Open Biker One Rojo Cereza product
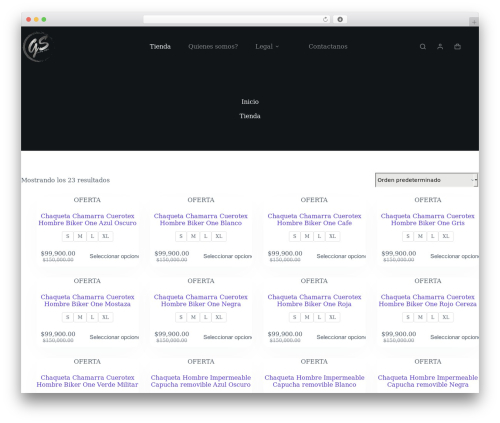This screenshot has height=423, width=500. [x=428, y=300]
